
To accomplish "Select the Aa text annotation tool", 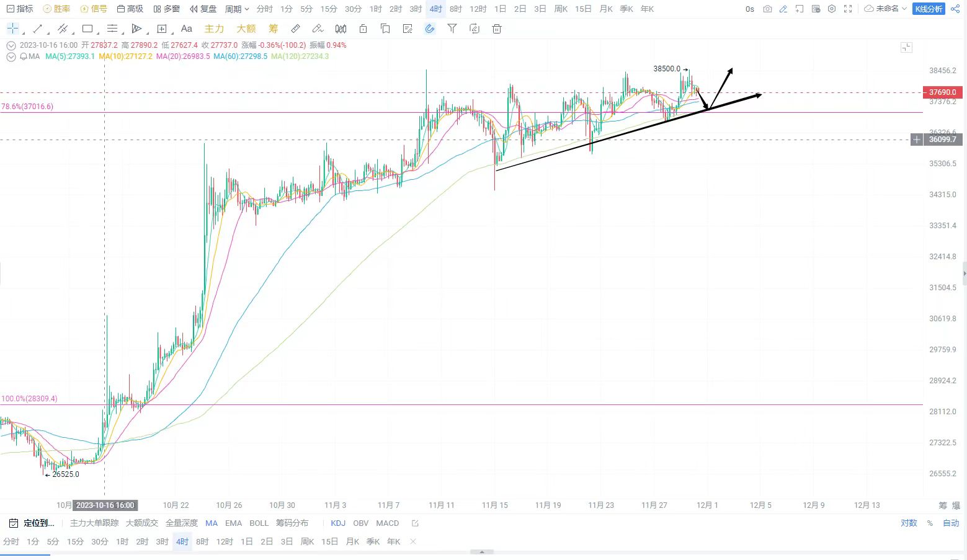I will tap(186, 29).
